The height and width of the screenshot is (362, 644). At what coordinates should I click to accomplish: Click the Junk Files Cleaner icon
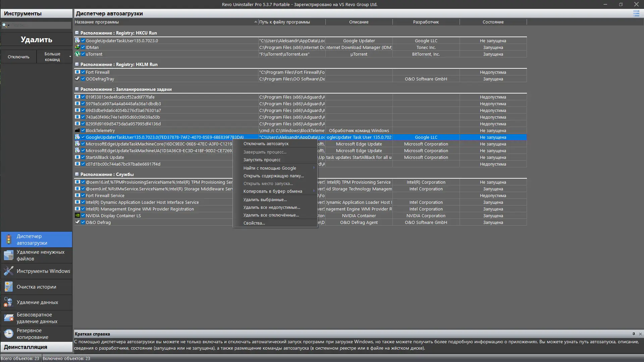coord(9,255)
